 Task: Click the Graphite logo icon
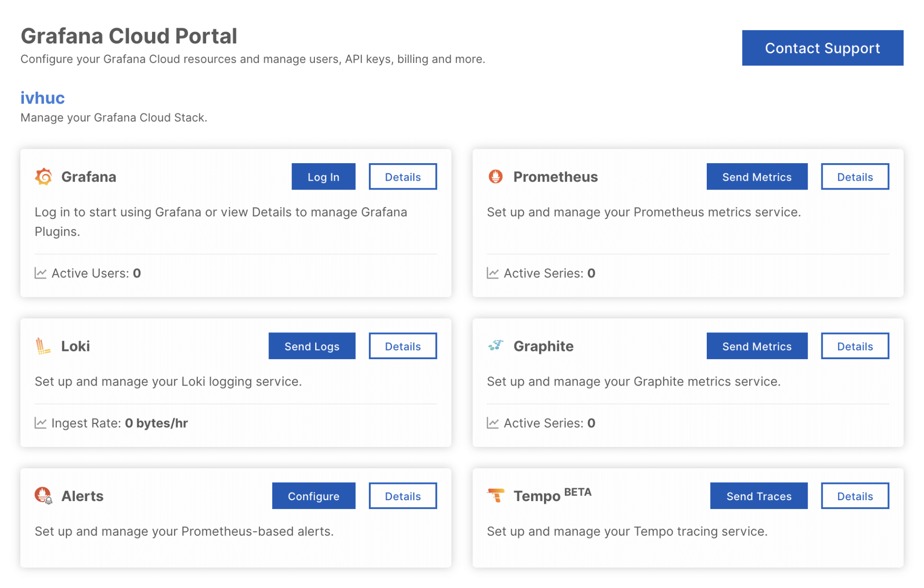(x=496, y=345)
